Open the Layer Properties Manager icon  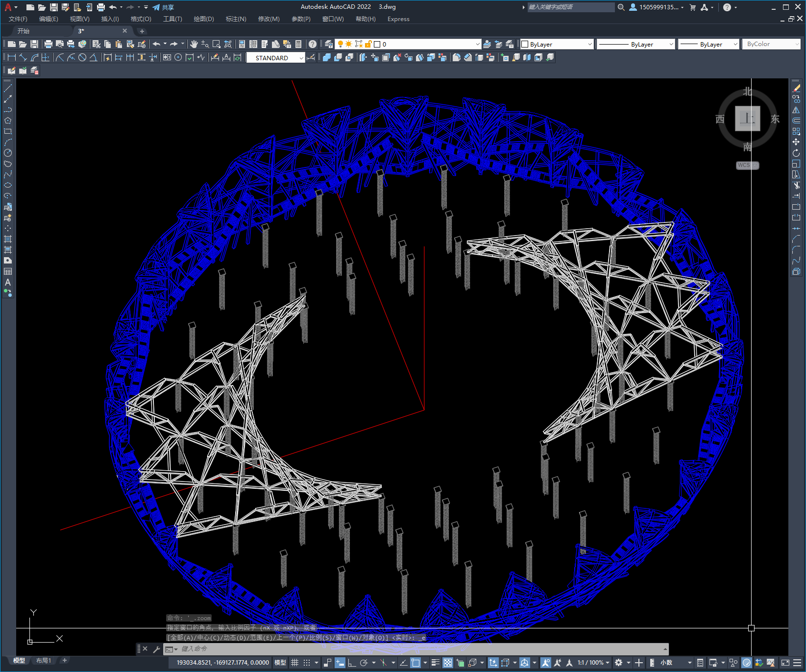(329, 44)
